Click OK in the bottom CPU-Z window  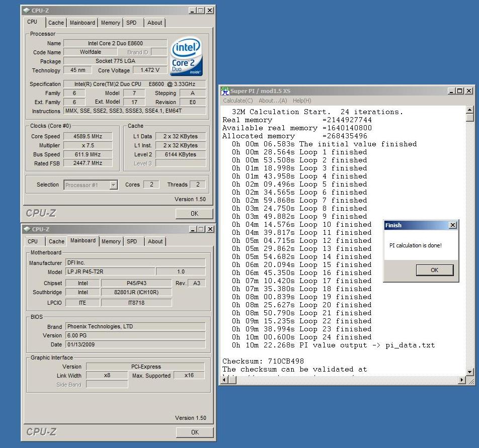point(195,432)
